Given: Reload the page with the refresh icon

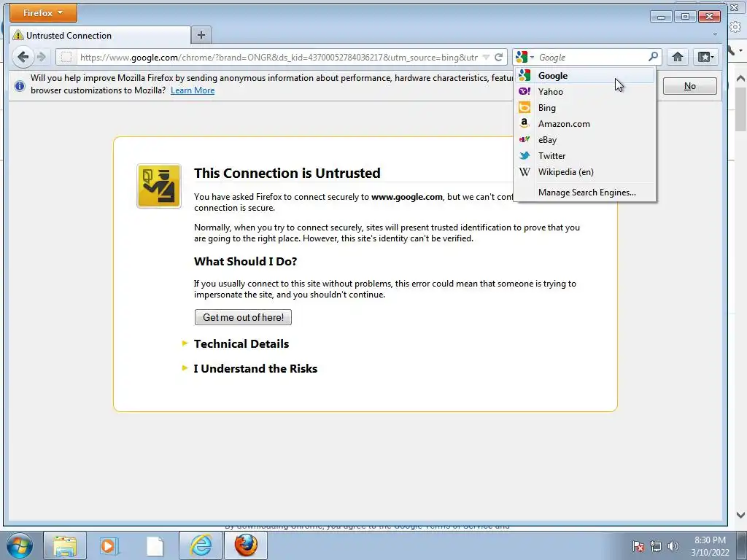Looking at the screenshot, I should tap(499, 57).
